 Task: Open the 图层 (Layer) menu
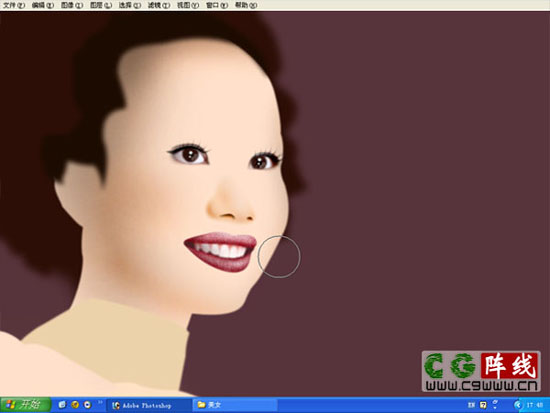point(101,5)
